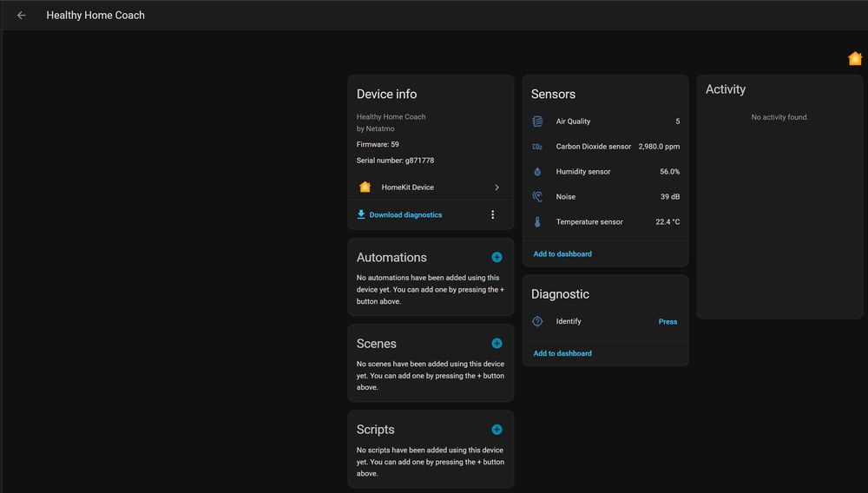Screen dimensions: 868x493
Task: Click the back arrow in header
Action: click(x=22, y=16)
